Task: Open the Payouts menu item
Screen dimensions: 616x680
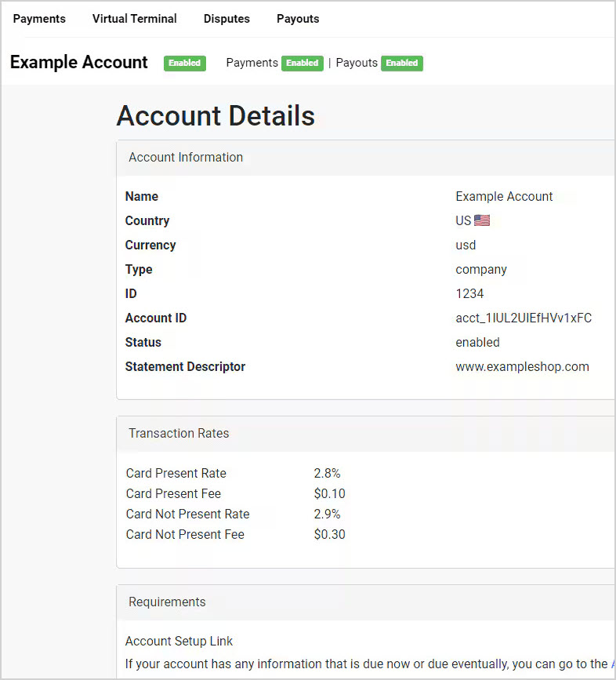Action: (x=298, y=19)
